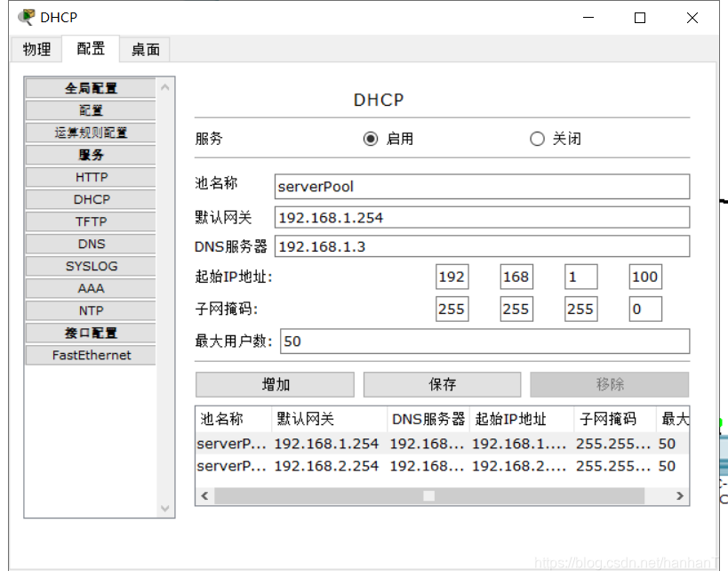Image resolution: width=728 pixels, height=579 pixels.
Task: Click the table horizontal scrollbar thumb
Action: click(x=429, y=495)
